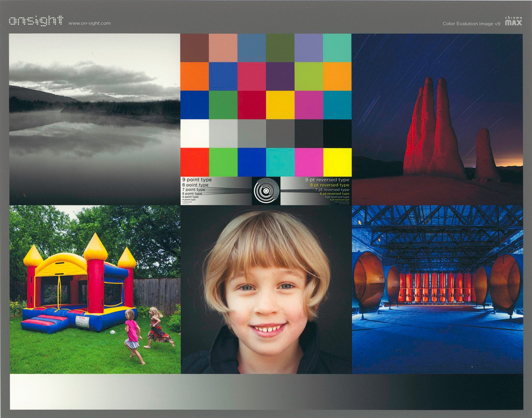Click the yellow 8 pt reversed type text

point(329,185)
